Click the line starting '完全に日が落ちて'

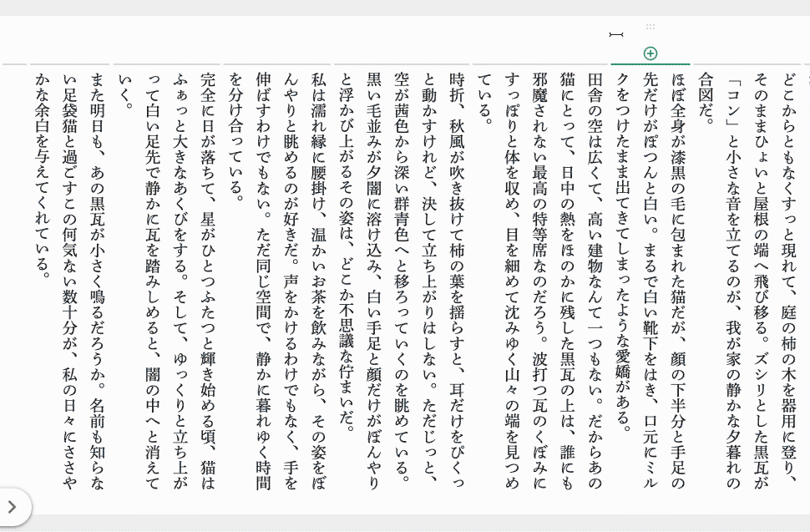(208, 281)
